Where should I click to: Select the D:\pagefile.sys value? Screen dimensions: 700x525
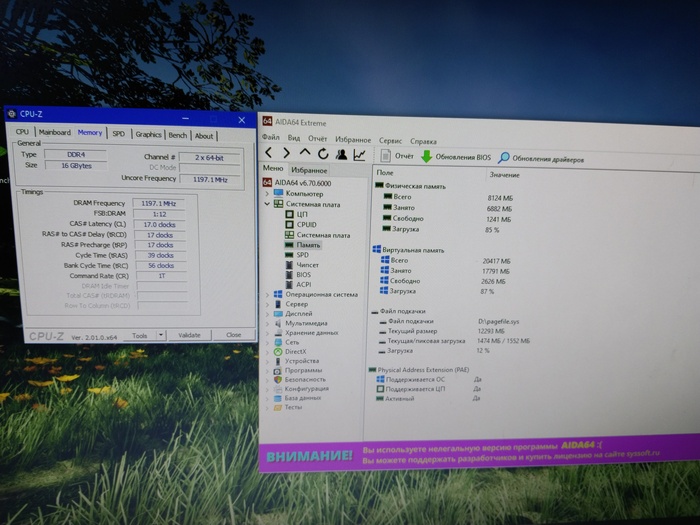498,321
